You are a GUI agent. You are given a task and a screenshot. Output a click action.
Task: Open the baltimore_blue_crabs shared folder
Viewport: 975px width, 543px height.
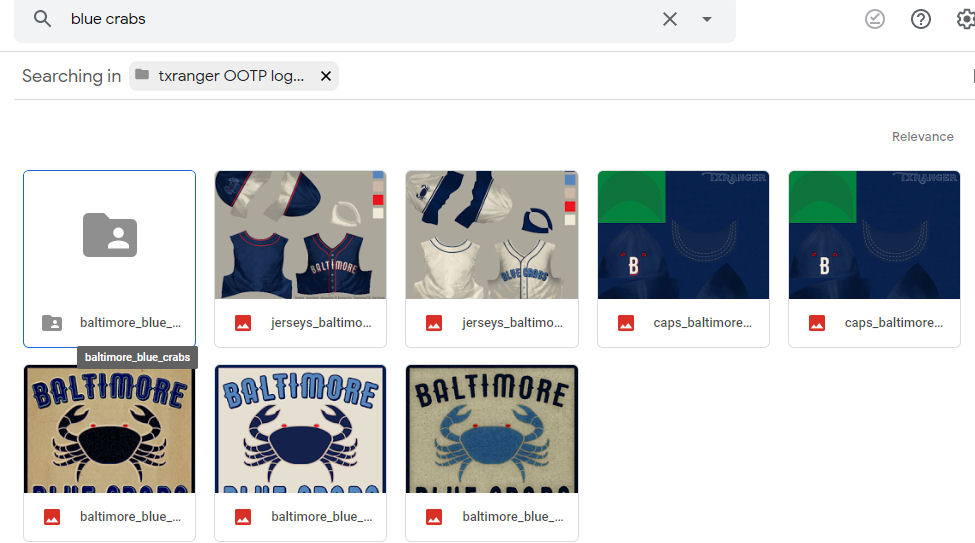(x=109, y=236)
